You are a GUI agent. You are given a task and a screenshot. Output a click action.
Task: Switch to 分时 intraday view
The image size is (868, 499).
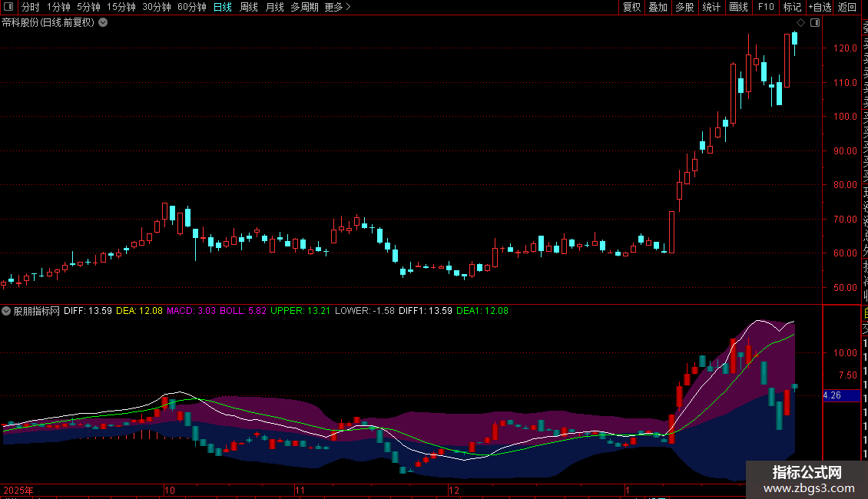coord(31,7)
